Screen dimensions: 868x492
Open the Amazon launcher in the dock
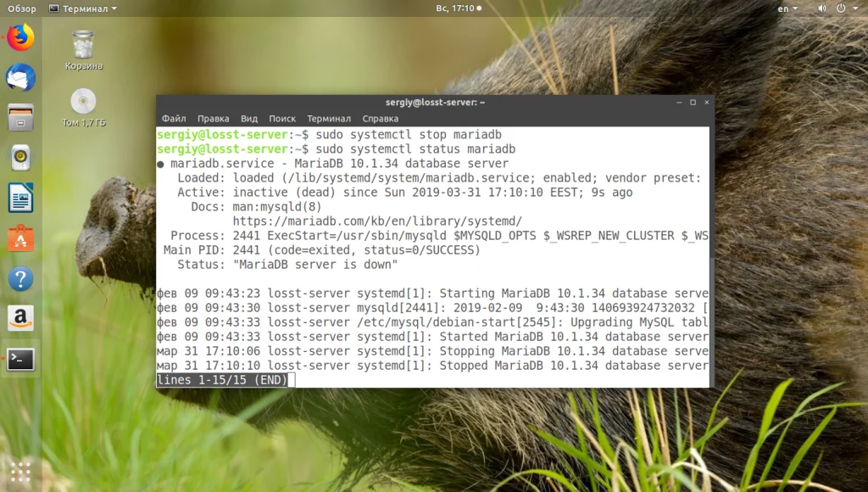tap(20, 319)
